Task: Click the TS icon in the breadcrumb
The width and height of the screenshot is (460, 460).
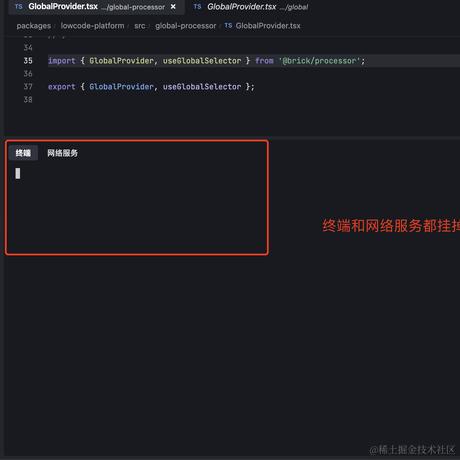Action: pos(228,26)
